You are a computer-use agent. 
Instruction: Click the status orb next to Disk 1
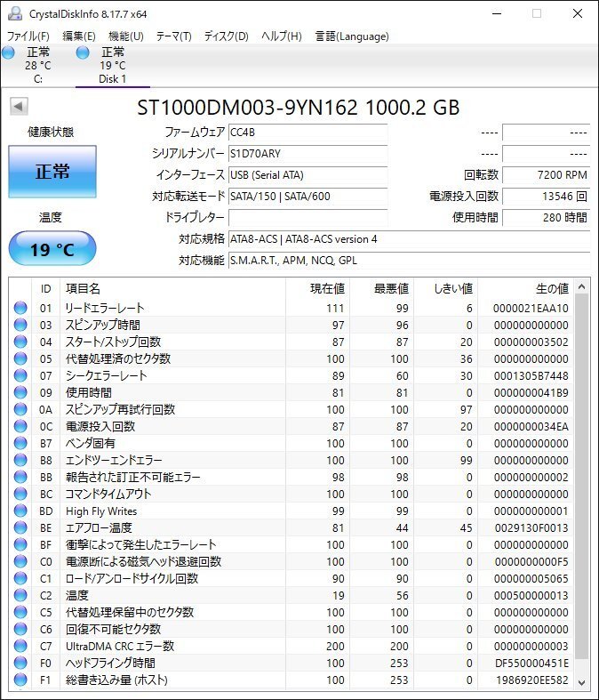pos(83,52)
